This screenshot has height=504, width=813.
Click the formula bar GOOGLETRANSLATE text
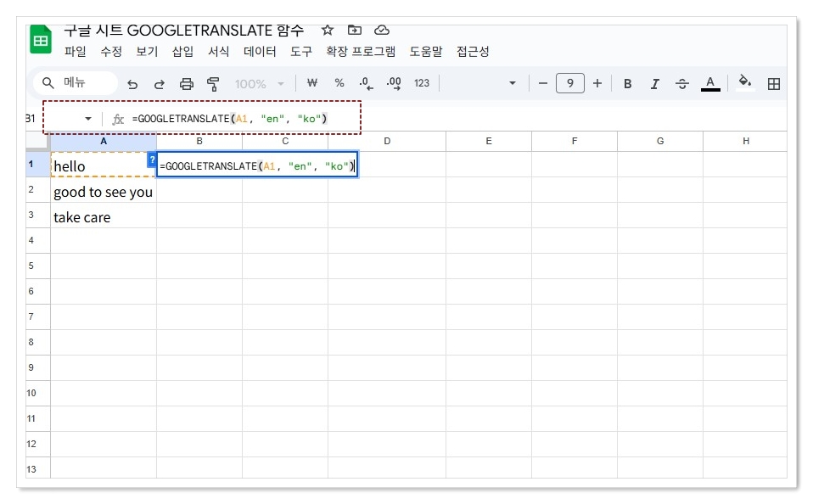click(x=230, y=119)
